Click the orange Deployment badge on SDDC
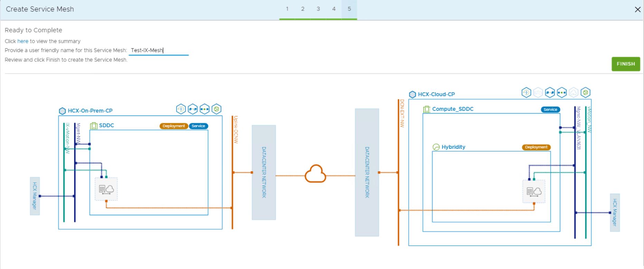644x269 pixels. (x=174, y=126)
